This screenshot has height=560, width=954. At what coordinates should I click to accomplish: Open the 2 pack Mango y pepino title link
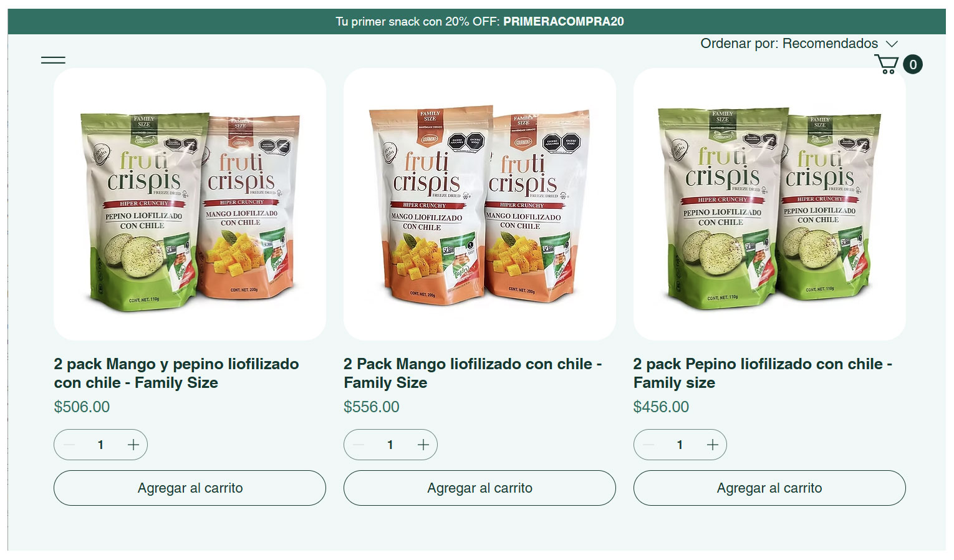tap(176, 373)
